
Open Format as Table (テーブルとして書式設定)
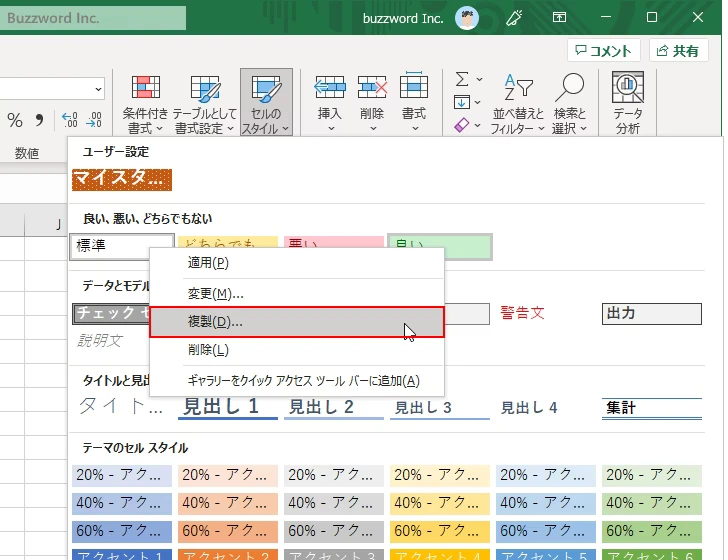[x=204, y=103]
